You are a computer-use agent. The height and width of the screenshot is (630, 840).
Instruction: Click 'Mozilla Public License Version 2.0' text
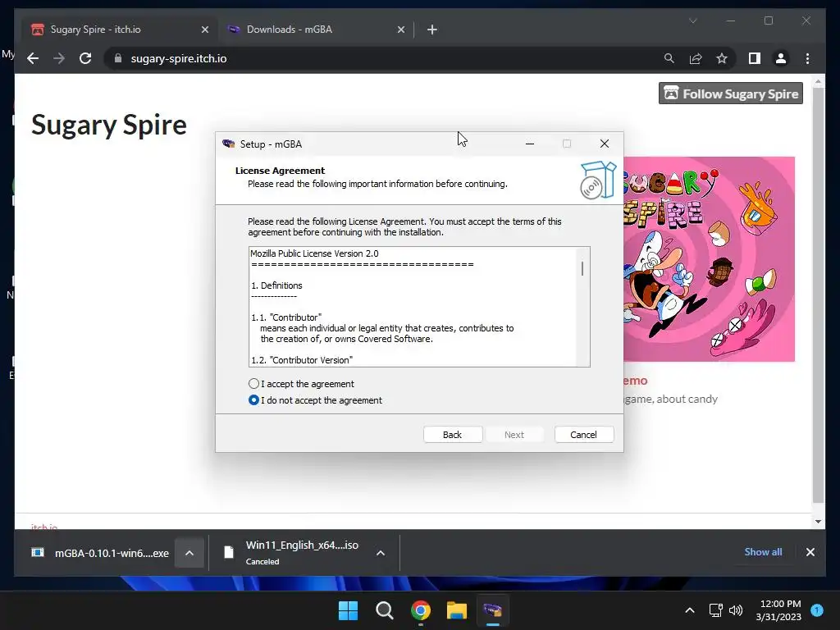[x=314, y=253]
